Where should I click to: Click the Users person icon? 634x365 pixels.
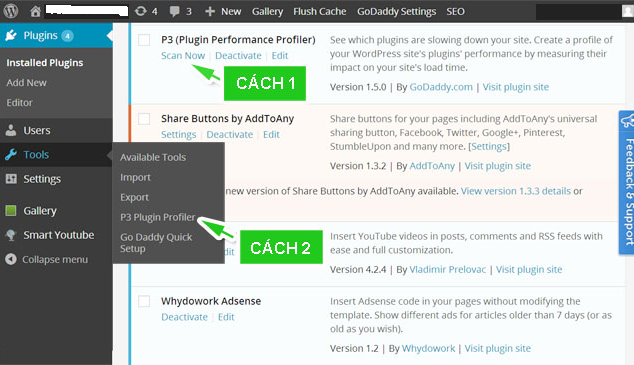click(x=11, y=130)
